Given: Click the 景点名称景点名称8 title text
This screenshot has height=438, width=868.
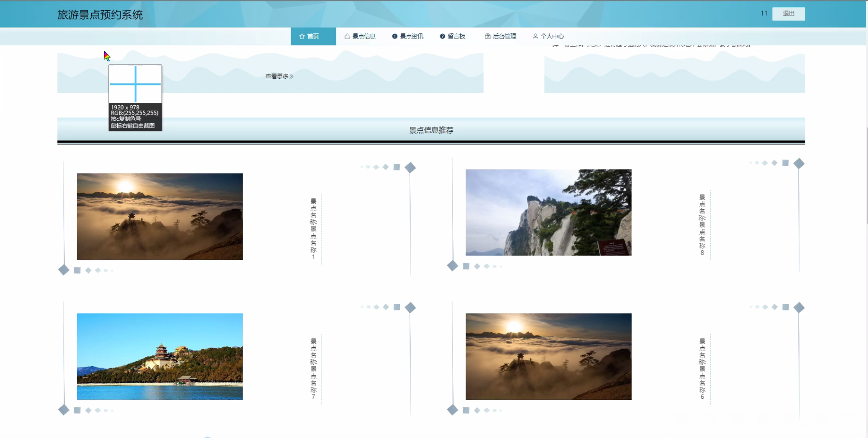Looking at the screenshot, I should pyautogui.click(x=702, y=225).
